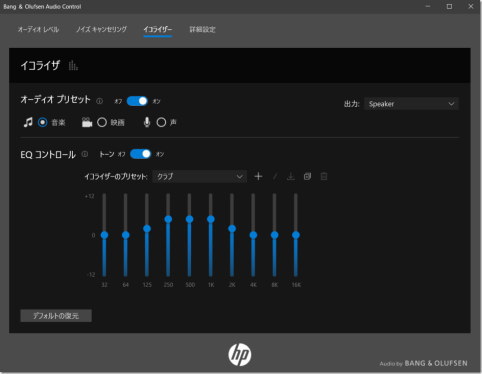Select the イコライザー tab

(158, 29)
